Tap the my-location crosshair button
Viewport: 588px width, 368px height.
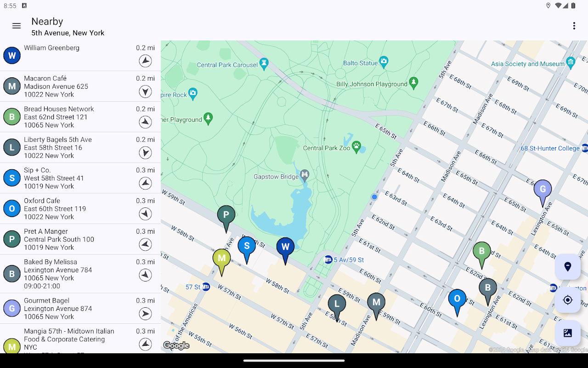point(568,300)
